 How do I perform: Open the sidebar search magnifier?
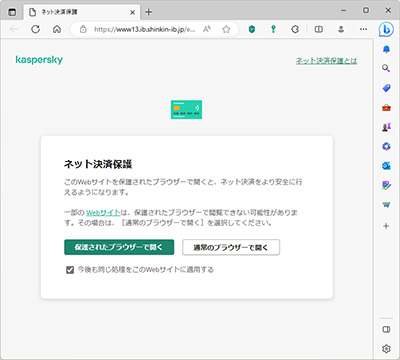(386, 69)
